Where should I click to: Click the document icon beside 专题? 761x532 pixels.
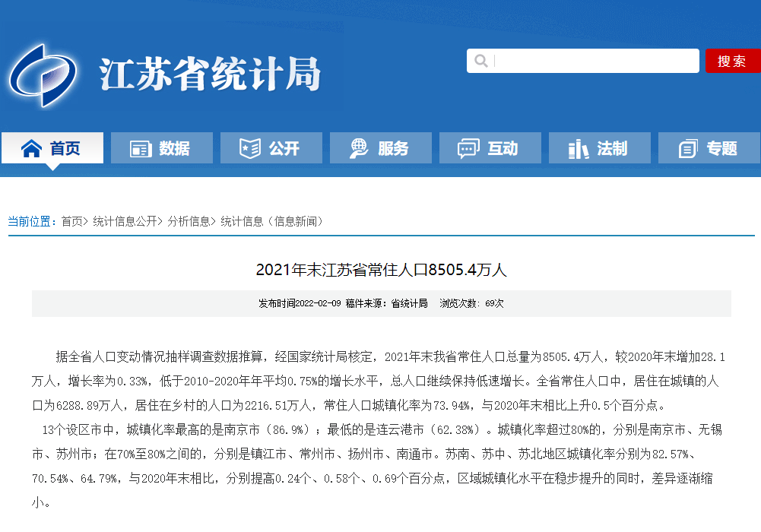click(686, 147)
